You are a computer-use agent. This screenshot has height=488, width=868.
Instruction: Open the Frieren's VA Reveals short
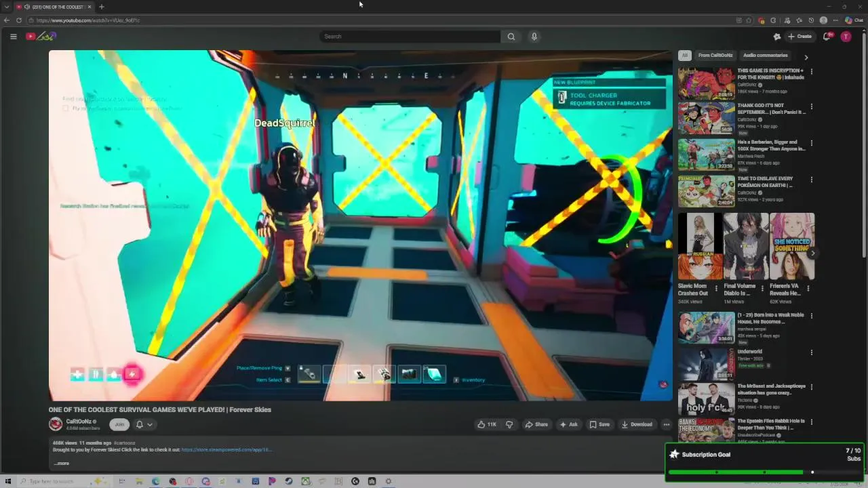792,247
